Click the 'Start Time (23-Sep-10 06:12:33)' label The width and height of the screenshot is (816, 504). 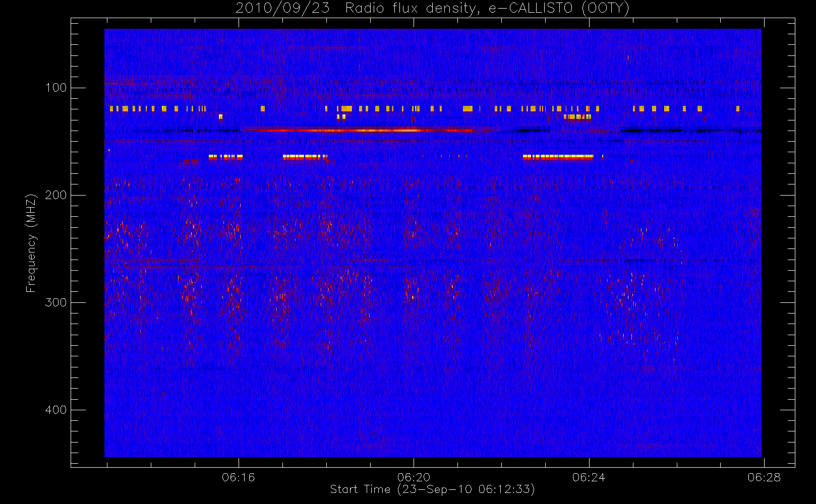point(432,489)
